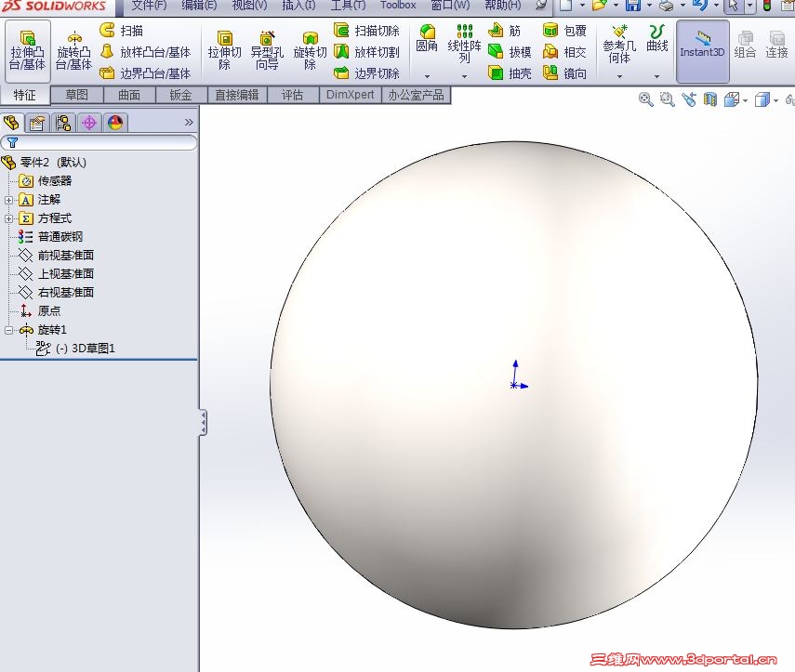The image size is (795, 672).
Task: Open the 异型孔向导 hole wizard
Action: (267, 51)
